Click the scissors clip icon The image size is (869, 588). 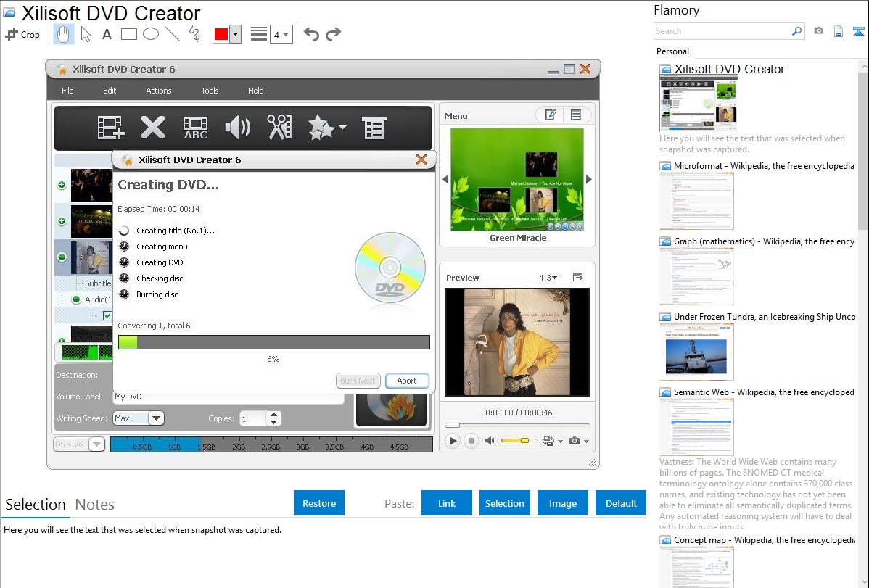pyautogui.click(x=280, y=128)
